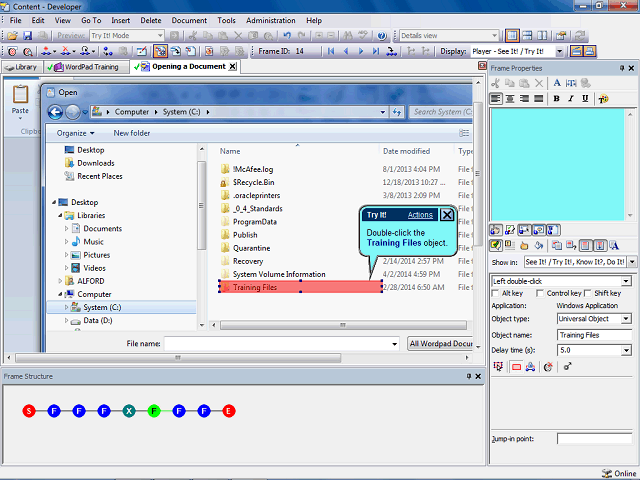Center-align the bubble text
Viewport: 640px width, 480px height.
coord(510,98)
